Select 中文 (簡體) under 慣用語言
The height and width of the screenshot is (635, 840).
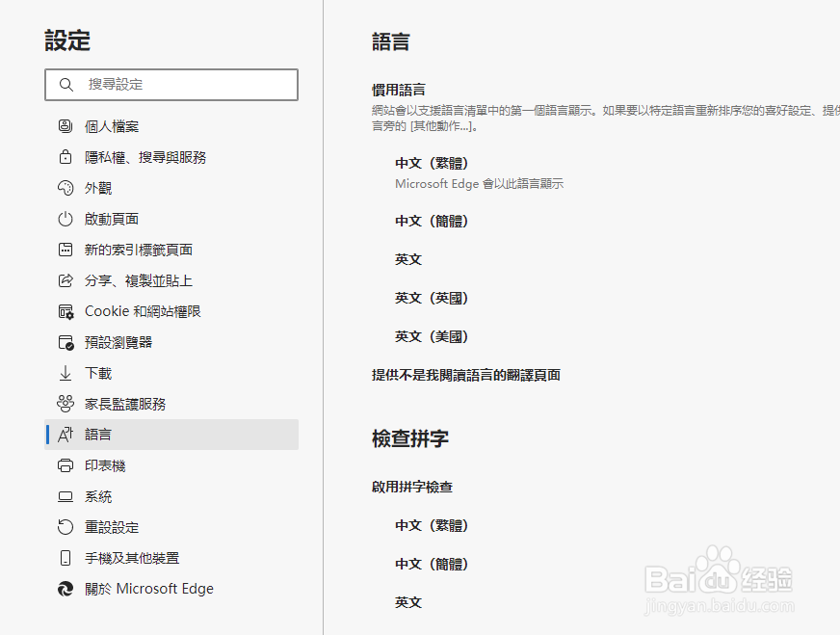(x=432, y=221)
